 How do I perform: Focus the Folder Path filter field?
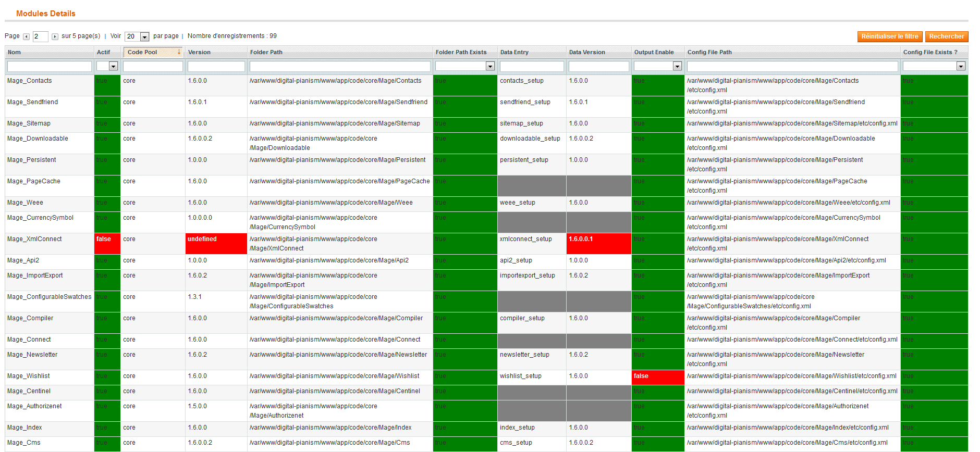coord(340,66)
